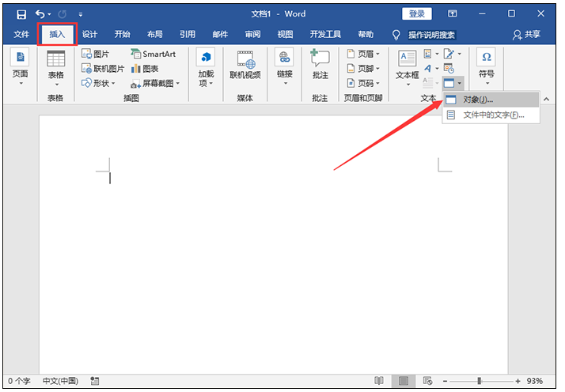The width and height of the screenshot is (565, 392).
Task: Open the 帮助 ribbon tab
Action: tap(366, 34)
